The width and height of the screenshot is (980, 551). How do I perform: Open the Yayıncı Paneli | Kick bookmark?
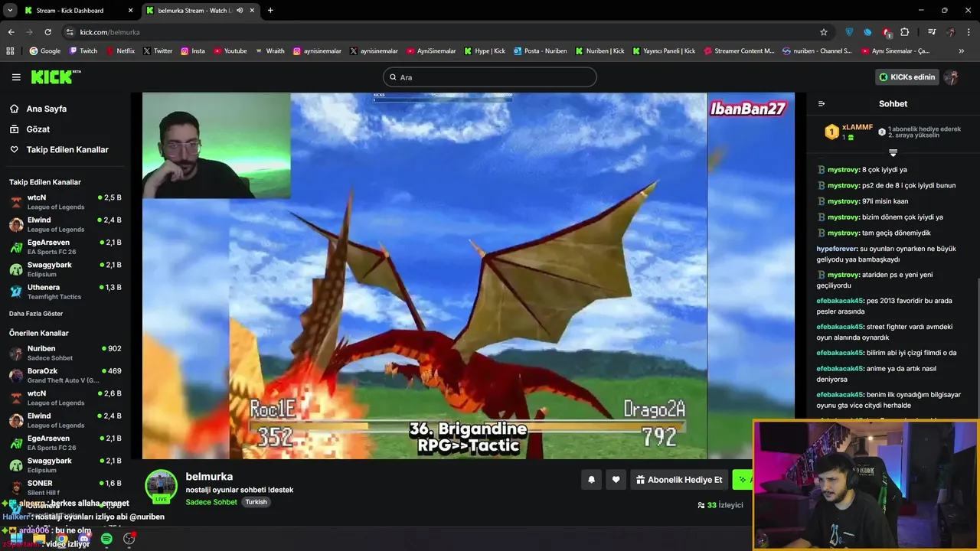pyautogui.click(x=664, y=51)
